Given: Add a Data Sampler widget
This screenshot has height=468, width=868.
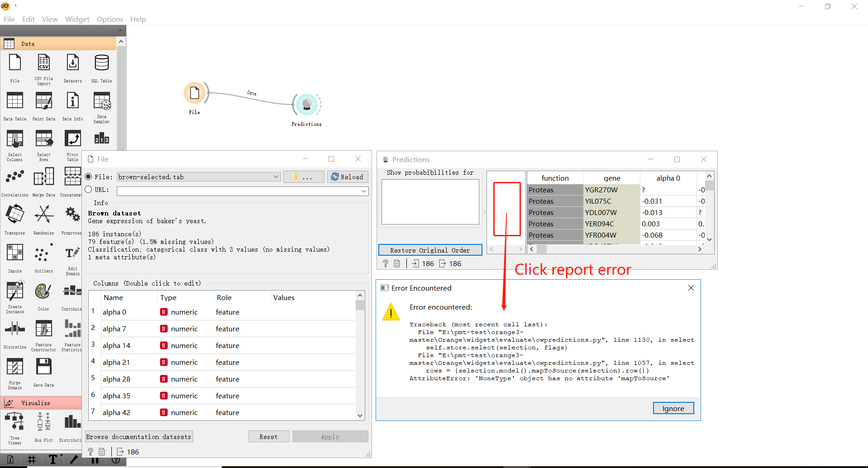Looking at the screenshot, I should pos(101,101).
